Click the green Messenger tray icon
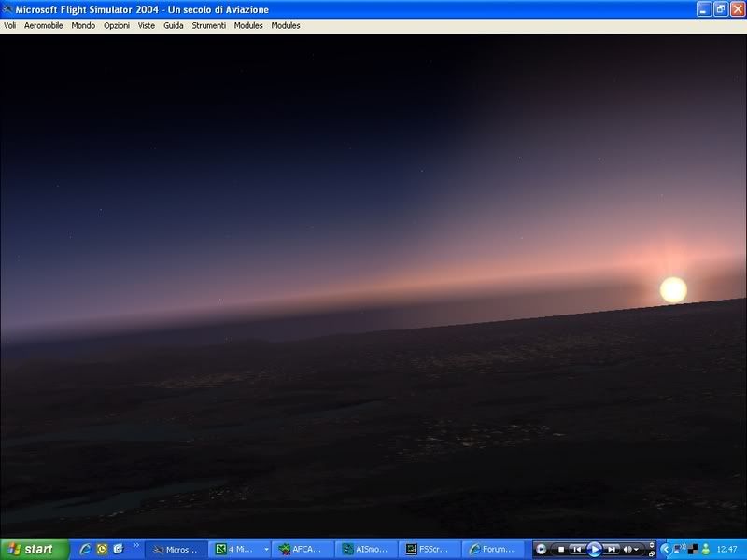Screen dimensions: 747x560 [706, 549]
